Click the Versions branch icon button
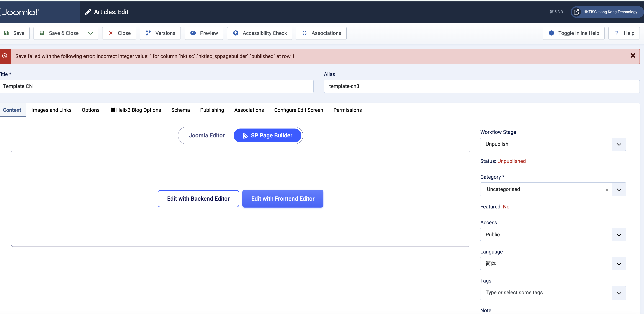The image size is (644, 314). (160, 33)
